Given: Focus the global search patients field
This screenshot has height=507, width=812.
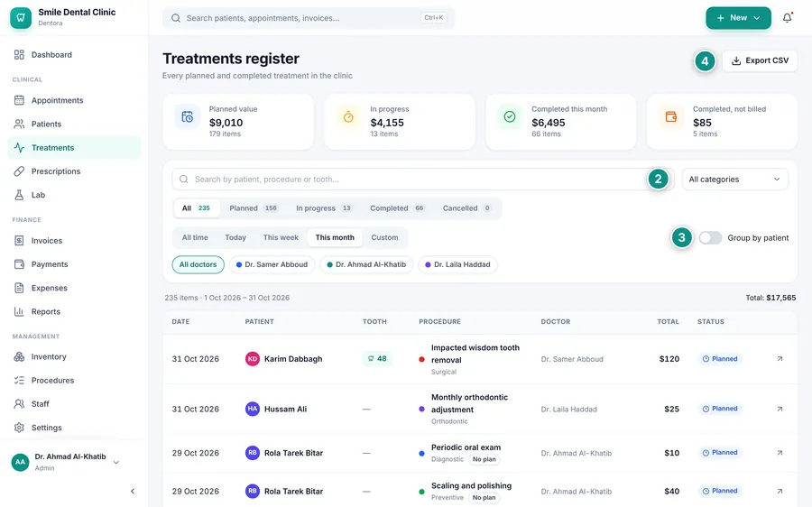Looking at the screenshot, I should point(309,18).
